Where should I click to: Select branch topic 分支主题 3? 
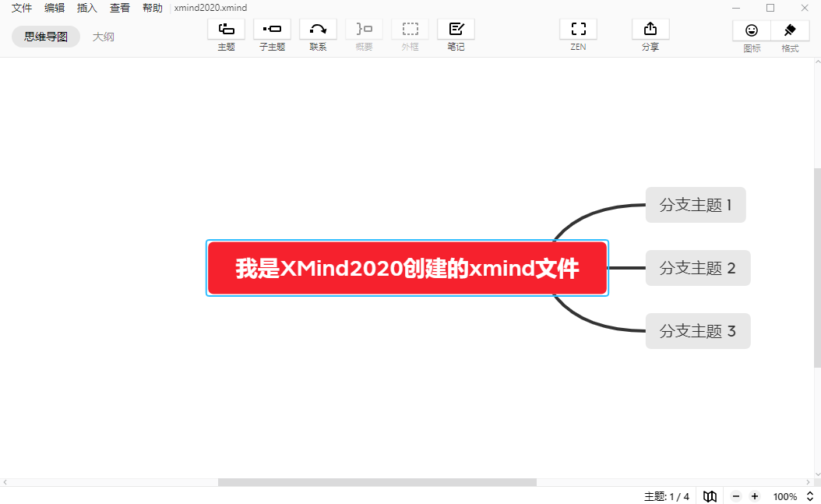(697, 330)
